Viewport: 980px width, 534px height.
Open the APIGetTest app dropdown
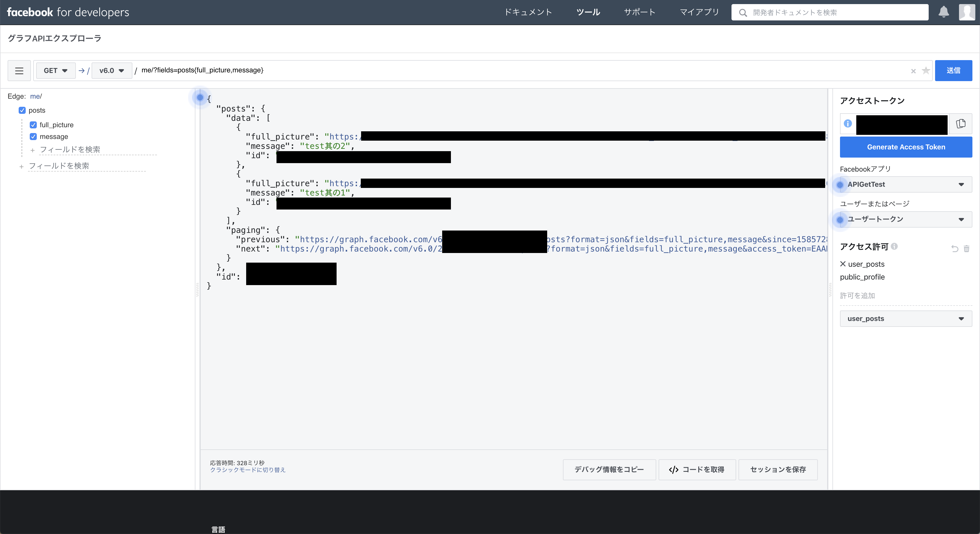pos(906,185)
